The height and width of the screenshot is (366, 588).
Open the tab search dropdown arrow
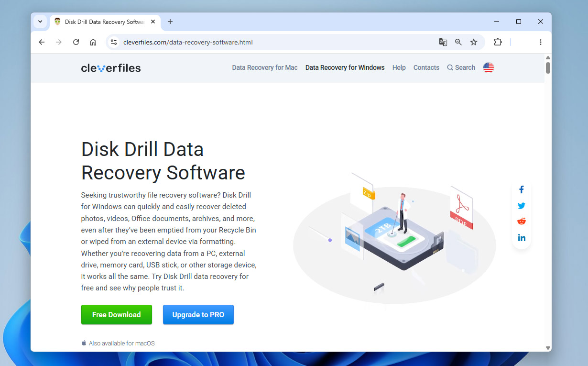tap(40, 22)
